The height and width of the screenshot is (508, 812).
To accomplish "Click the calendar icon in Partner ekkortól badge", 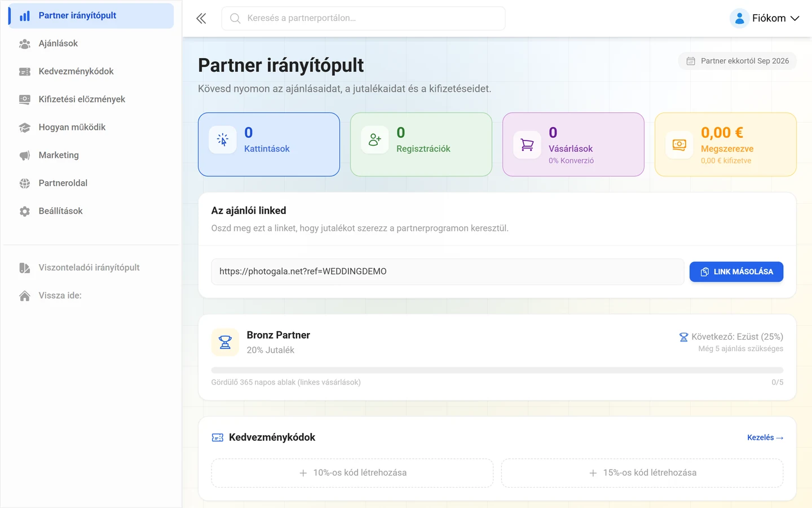I will 691,61.
